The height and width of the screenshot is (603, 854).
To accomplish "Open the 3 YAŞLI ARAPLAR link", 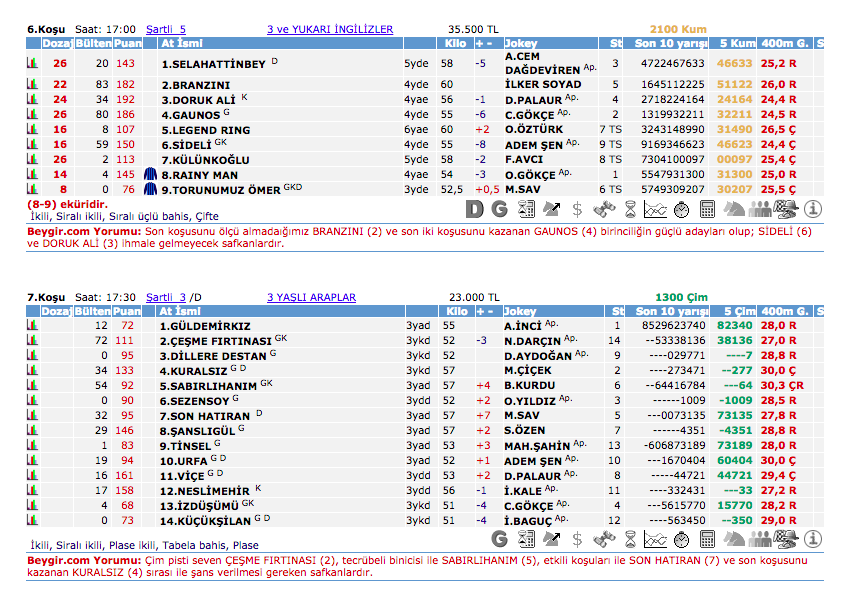I will point(311,297).
